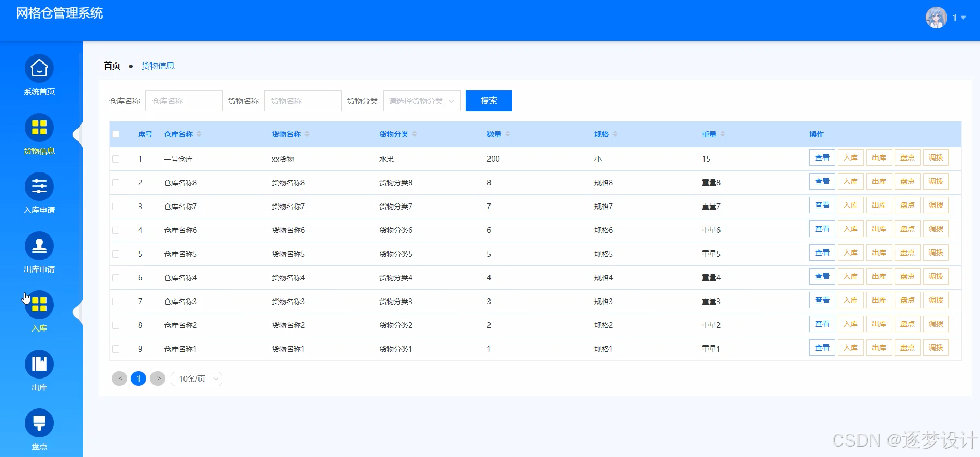The width and height of the screenshot is (980, 457).
Task: Sort by 货物名称 column arrows
Action: click(307, 134)
